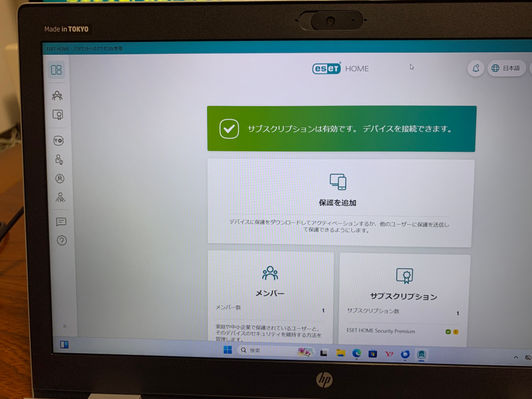This screenshot has width=532, height=399.
Task: Click the green checkmark icon in the banner
Action: coord(229,128)
